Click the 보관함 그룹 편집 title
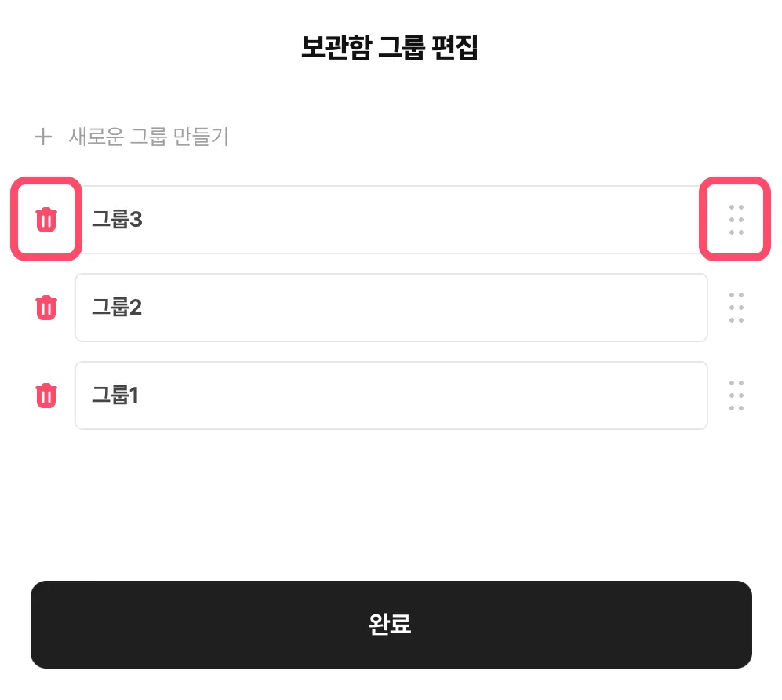 coord(390,48)
